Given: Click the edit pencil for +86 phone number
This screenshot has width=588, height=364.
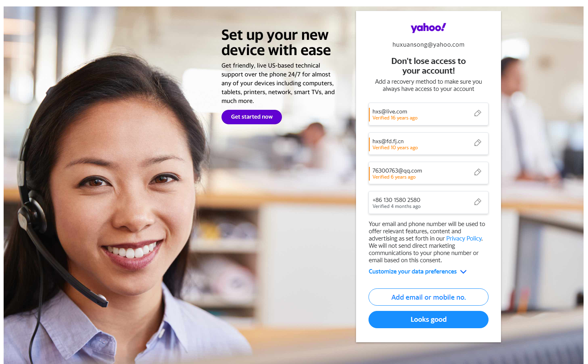Looking at the screenshot, I should [478, 202].
